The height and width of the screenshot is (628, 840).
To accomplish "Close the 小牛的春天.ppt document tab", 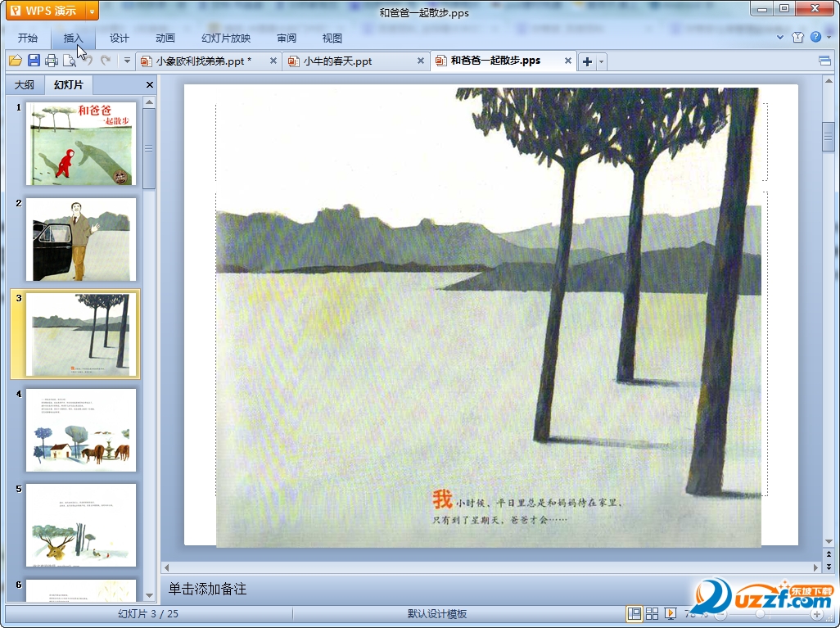I will 421,61.
